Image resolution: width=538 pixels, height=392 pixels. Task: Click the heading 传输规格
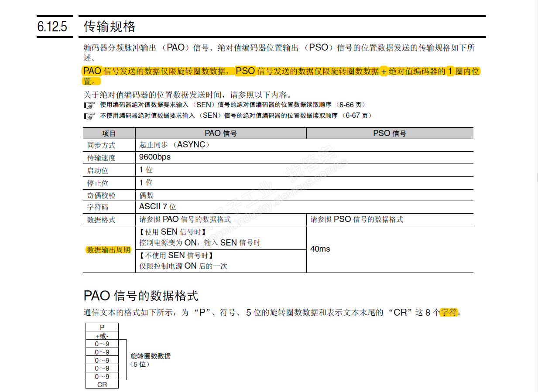pyautogui.click(x=110, y=27)
